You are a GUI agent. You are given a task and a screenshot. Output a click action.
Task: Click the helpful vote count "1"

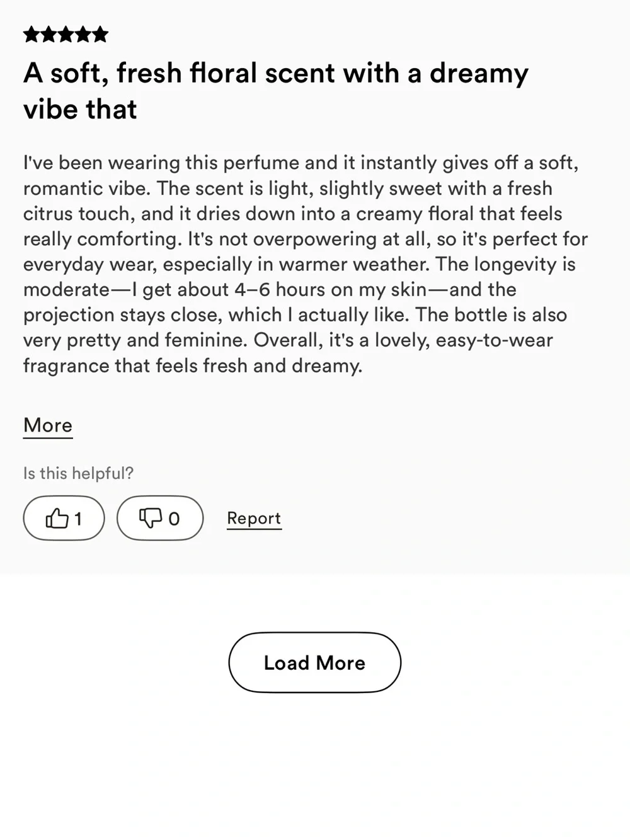pyautogui.click(x=78, y=519)
